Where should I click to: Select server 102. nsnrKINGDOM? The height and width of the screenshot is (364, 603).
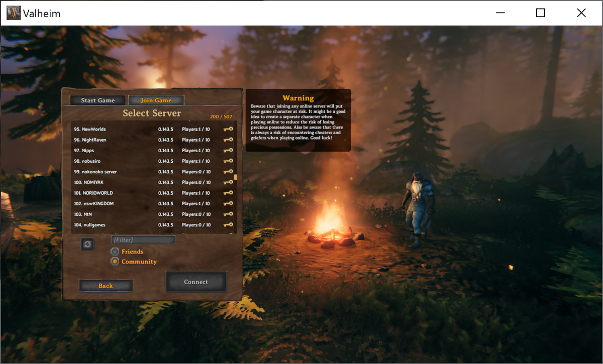click(153, 203)
